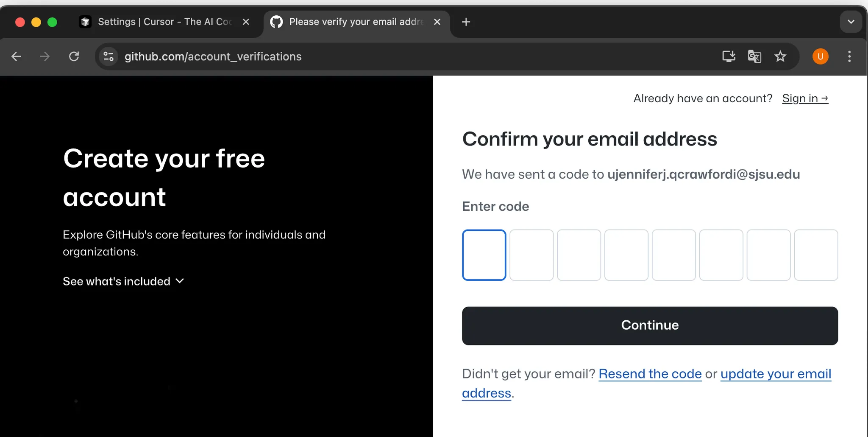Close the Please verify your email tab
Screen dimensions: 868x437
click(x=437, y=22)
